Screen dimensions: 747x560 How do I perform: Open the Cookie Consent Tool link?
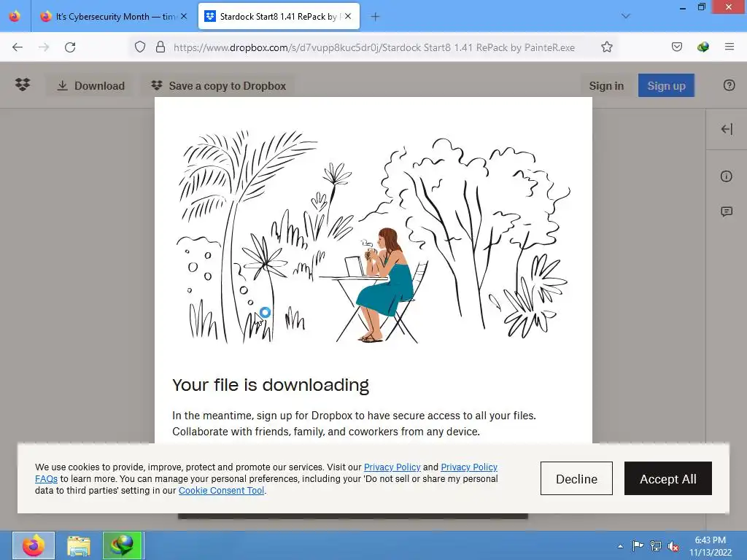click(x=222, y=491)
